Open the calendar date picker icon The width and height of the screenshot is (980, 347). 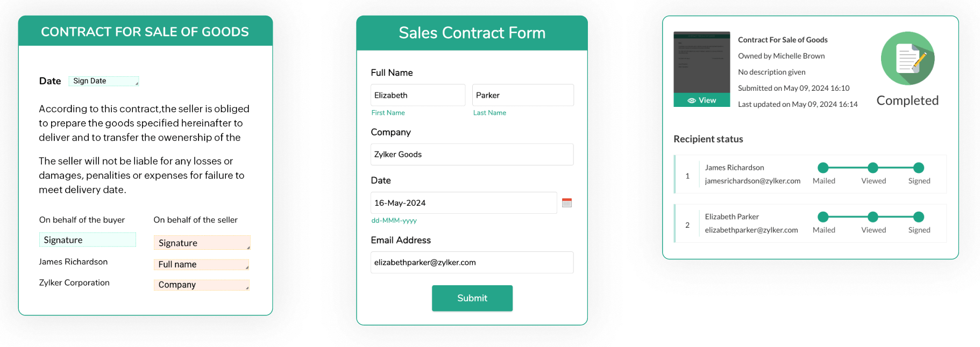point(566,203)
